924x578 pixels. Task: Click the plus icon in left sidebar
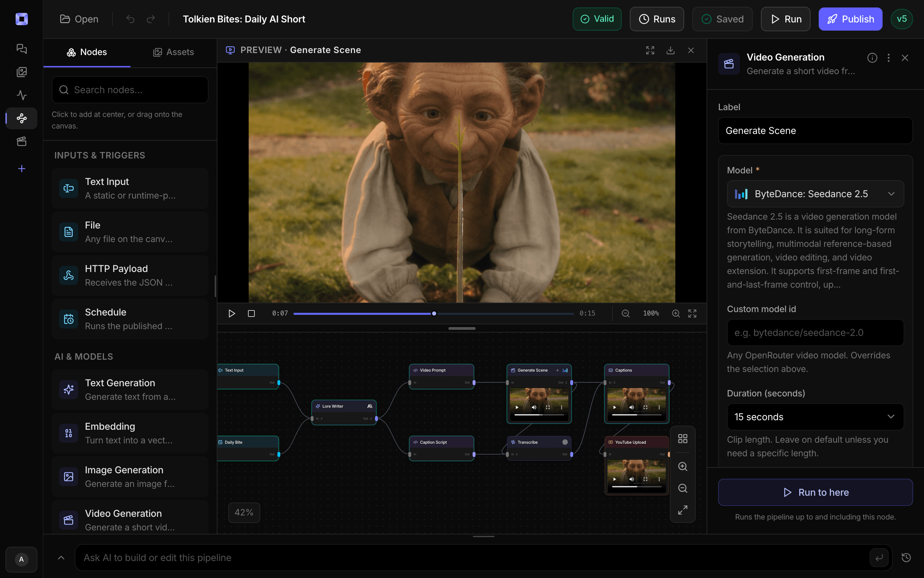click(x=22, y=169)
